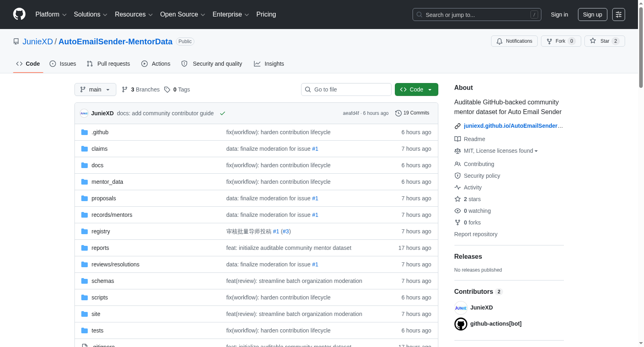
Task: Open the juniexd.github.io website link
Action: (513, 126)
